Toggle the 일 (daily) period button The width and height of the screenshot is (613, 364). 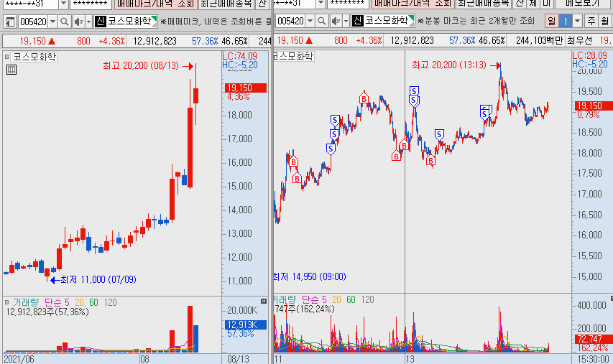[550, 22]
